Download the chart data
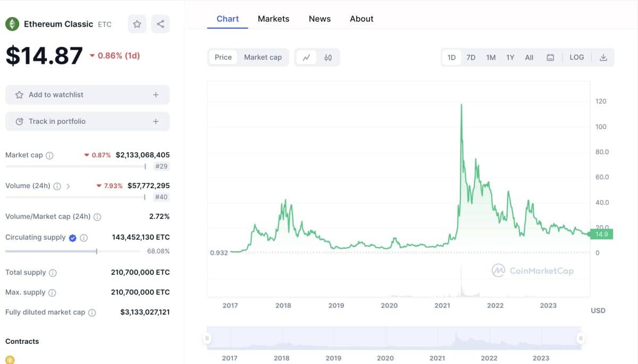Screen dimensions: 638x364 click(603, 57)
